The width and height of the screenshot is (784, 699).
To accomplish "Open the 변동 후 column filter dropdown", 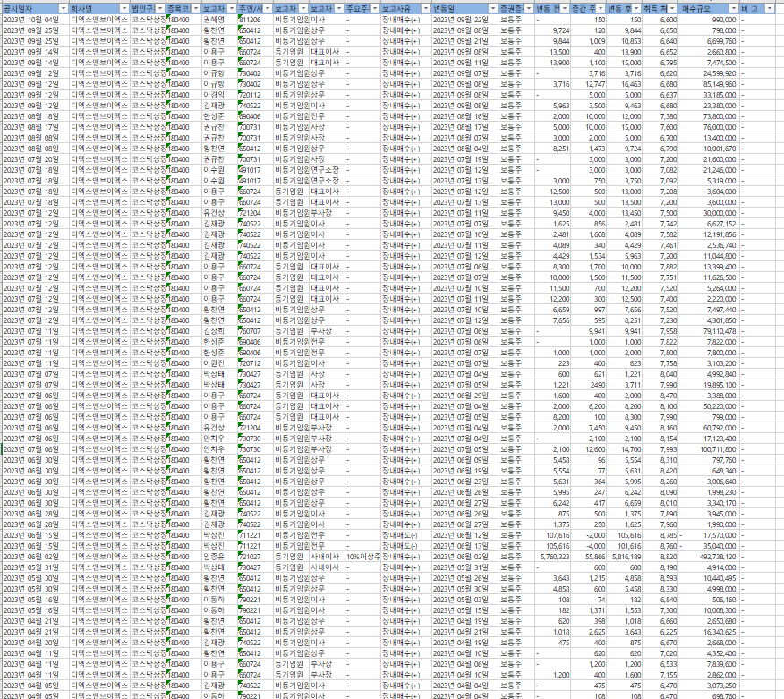I will click(x=636, y=8).
